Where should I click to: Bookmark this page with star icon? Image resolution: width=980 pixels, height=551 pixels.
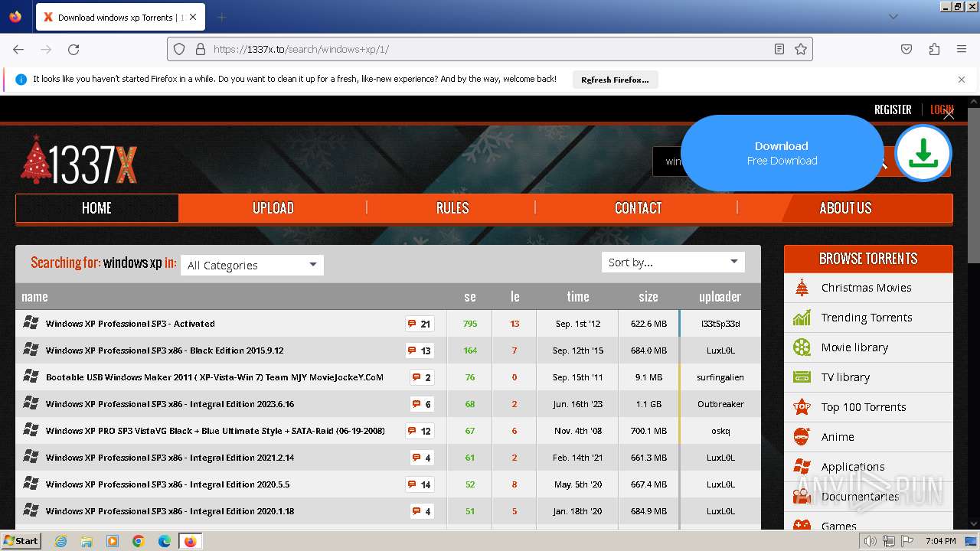pyautogui.click(x=801, y=49)
